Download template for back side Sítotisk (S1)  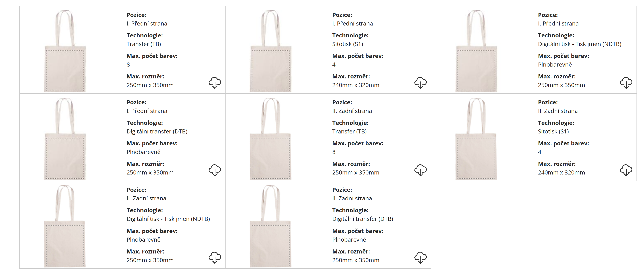[x=626, y=170]
